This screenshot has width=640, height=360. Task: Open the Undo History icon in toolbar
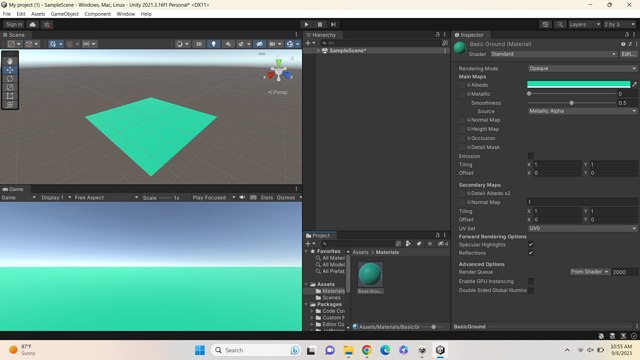coord(545,24)
